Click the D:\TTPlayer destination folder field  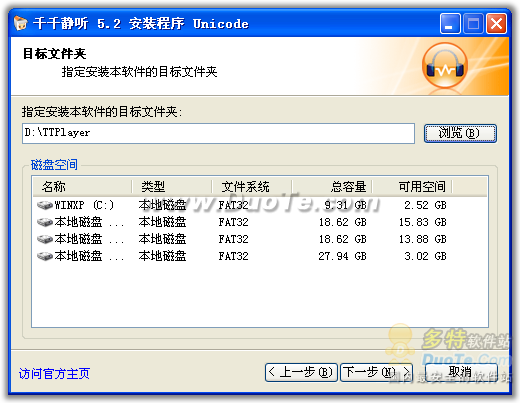pos(218,133)
